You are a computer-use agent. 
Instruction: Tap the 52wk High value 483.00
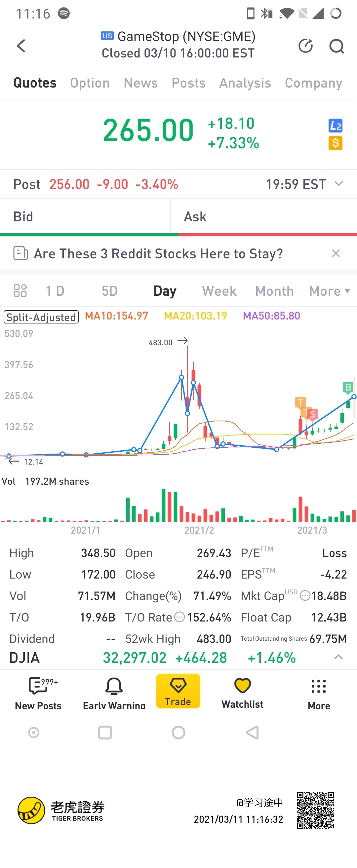tap(214, 639)
